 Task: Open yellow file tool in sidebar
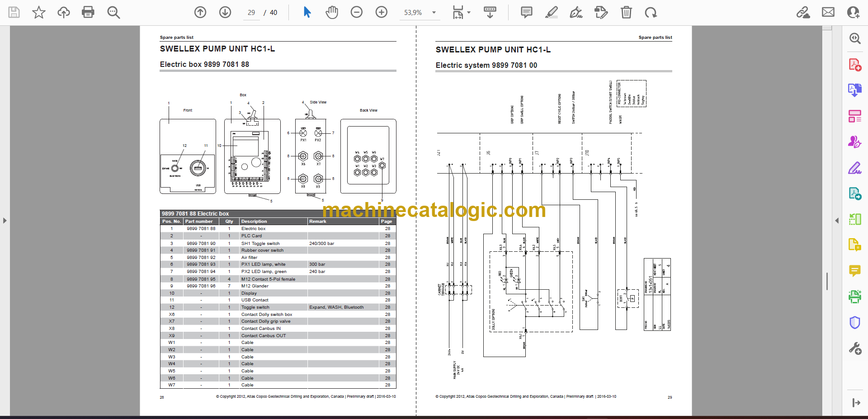[x=854, y=245]
